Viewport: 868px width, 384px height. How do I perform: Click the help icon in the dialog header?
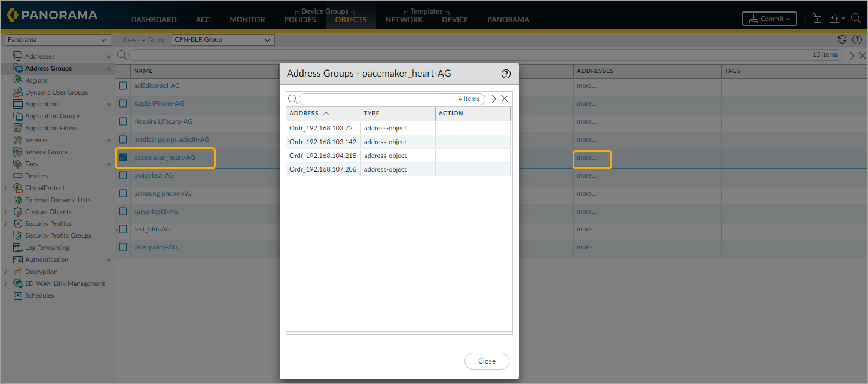506,74
